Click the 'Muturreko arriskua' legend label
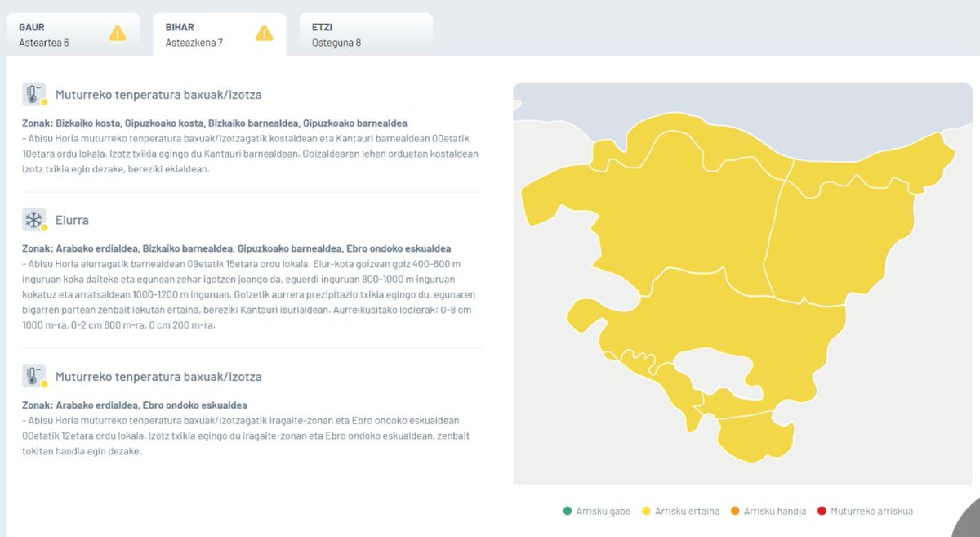Viewport: 980px width, 537px height. click(871, 512)
